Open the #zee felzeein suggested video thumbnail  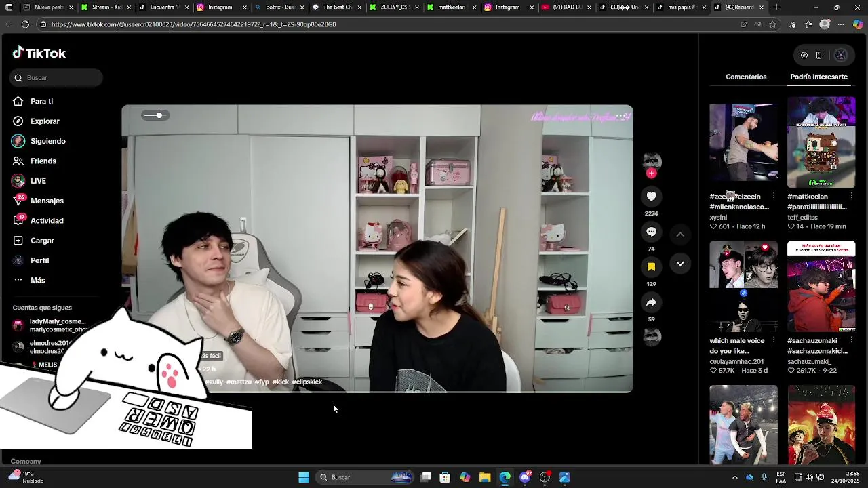pos(744,142)
